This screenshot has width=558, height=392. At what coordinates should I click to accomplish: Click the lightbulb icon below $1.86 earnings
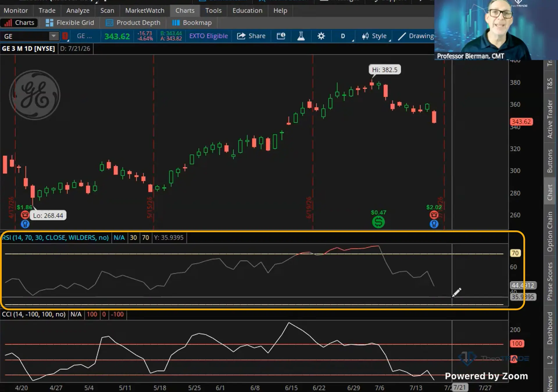(x=25, y=224)
